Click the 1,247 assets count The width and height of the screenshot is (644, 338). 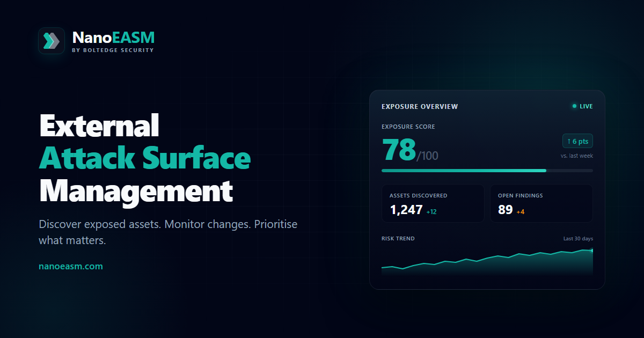pyautogui.click(x=406, y=210)
